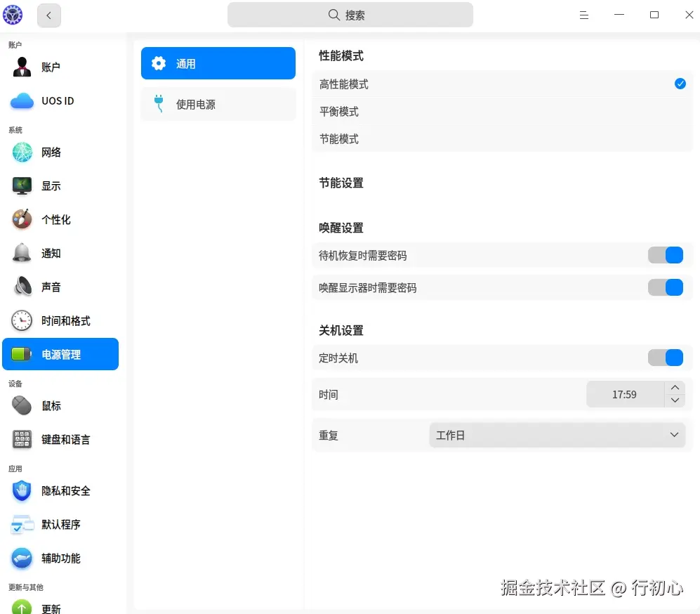
Task: Click the 节能设置 heading text
Action: (341, 183)
